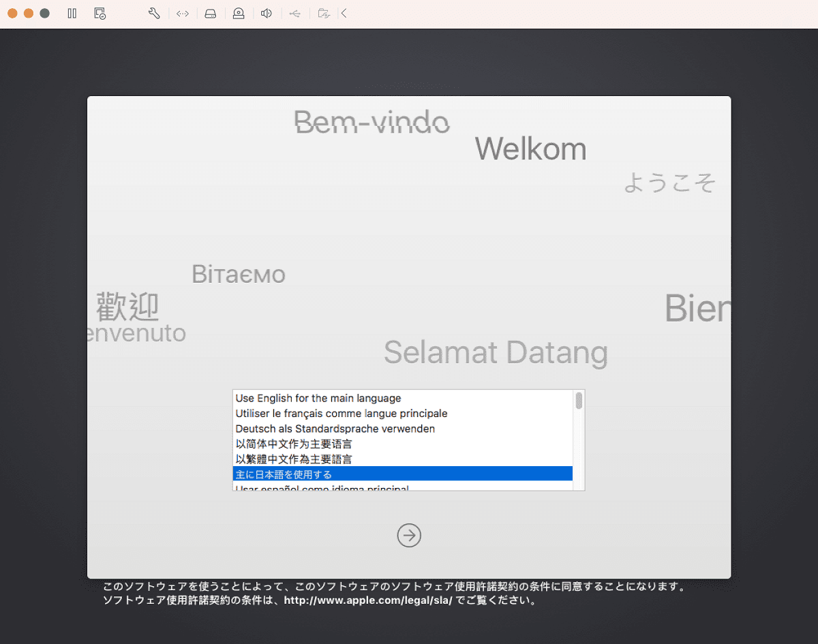This screenshot has width=818, height=644.
Task: Click the hard disk icon
Action: [x=211, y=13]
